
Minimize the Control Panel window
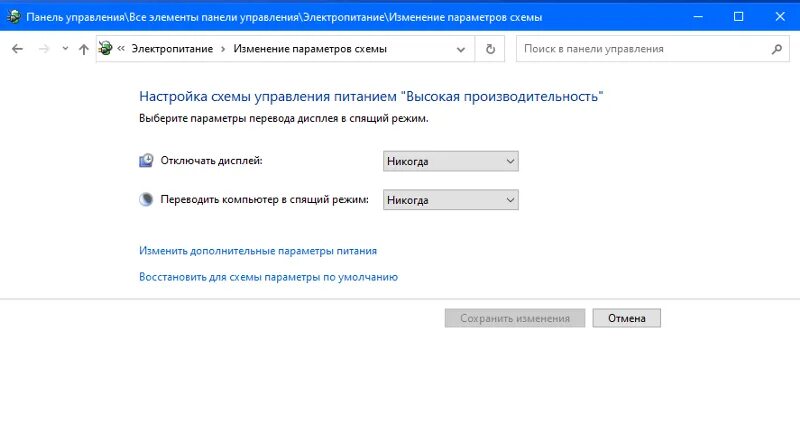(x=698, y=17)
